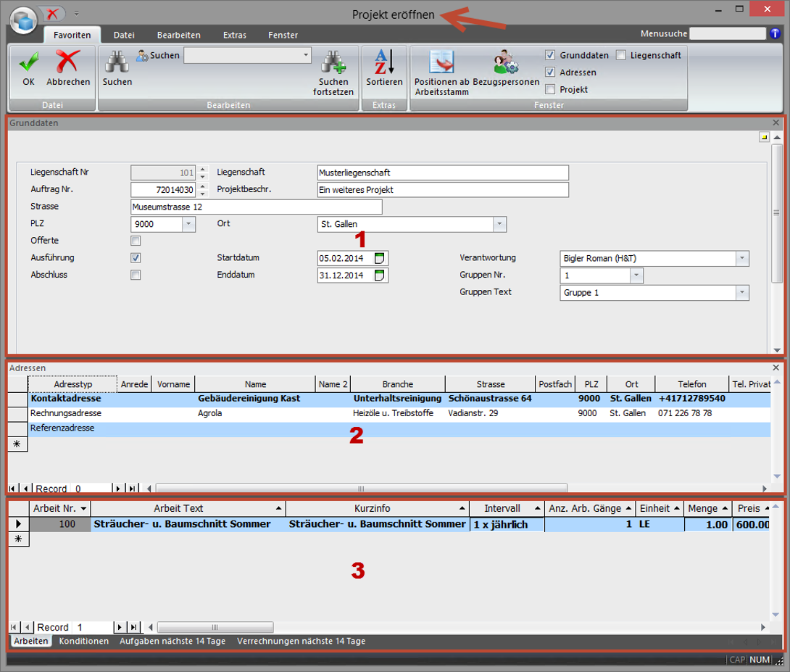Open the Extras ribbon tab
This screenshot has width=790, height=672.
[x=235, y=35]
